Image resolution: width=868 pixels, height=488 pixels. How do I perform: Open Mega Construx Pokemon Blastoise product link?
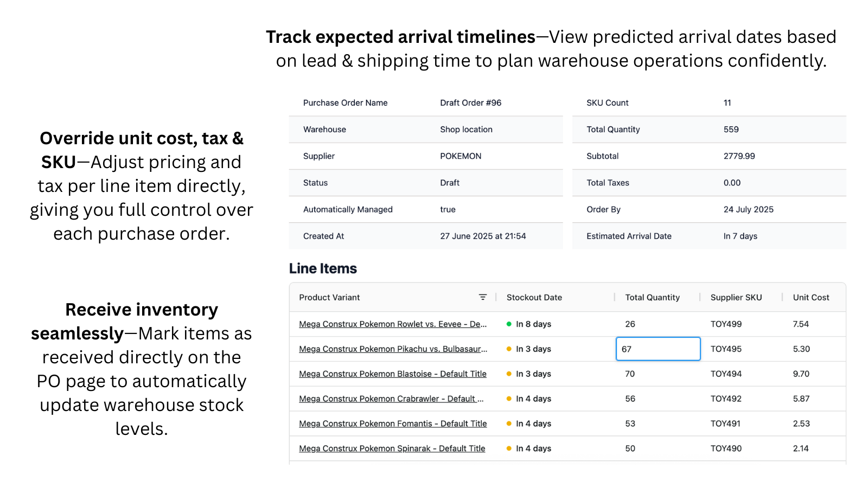pyautogui.click(x=393, y=374)
